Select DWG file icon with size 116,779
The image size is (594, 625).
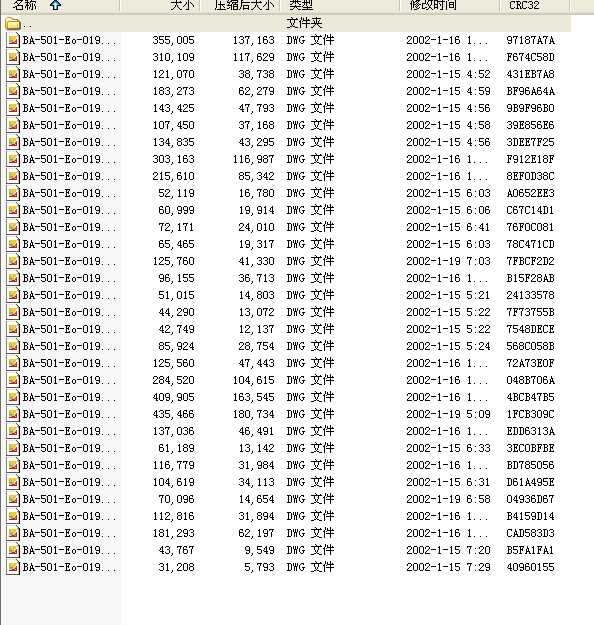coord(13,466)
